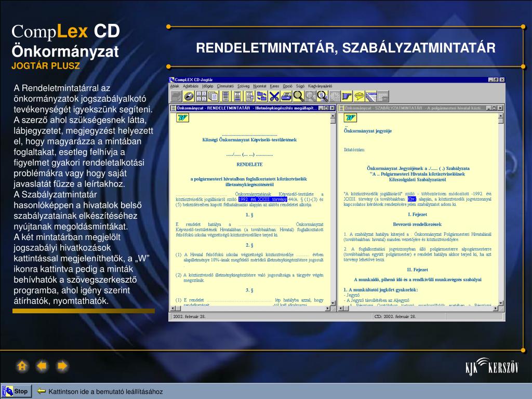The width and height of the screenshot is (532, 399).
Task: Click scroll-up arrow in SZABÁLYZATMINTATÁR window
Action: tap(501, 116)
